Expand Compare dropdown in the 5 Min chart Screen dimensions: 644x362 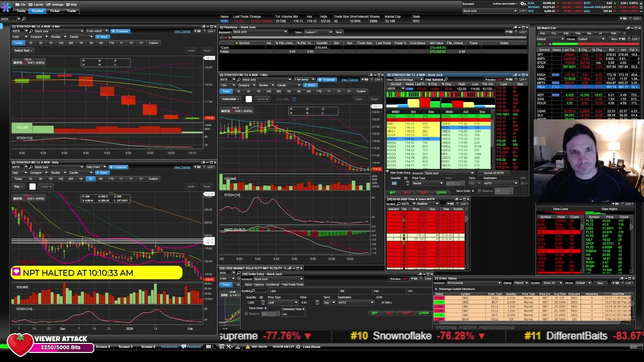click(x=39, y=37)
